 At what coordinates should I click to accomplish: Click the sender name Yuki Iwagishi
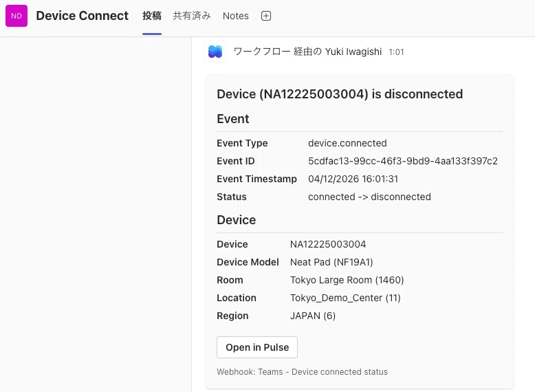point(353,52)
